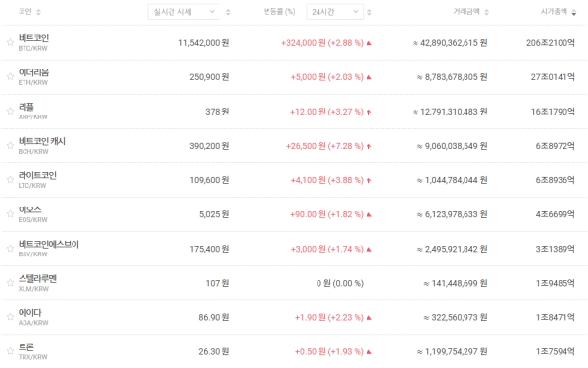Viewport: 588px width, 368px height.
Task: Favorite the 라이트코인 LTC/KRW star
Action: (x=10, y=180)
